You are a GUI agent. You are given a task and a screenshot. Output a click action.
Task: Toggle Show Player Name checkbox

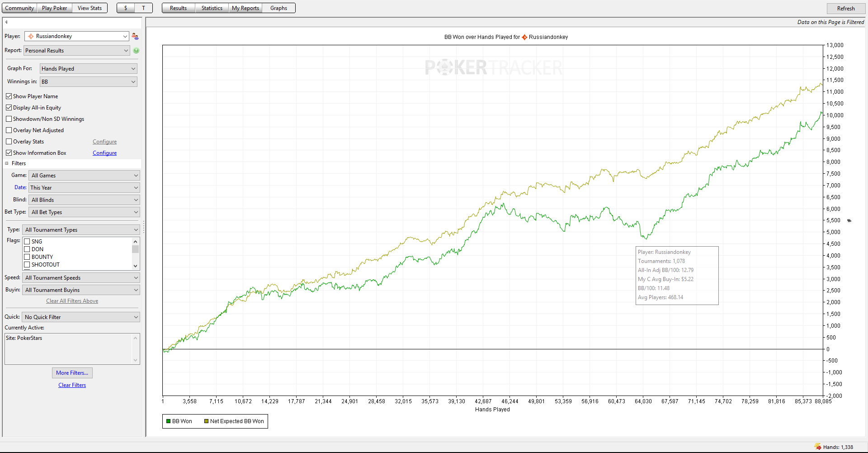pos(9,96)
